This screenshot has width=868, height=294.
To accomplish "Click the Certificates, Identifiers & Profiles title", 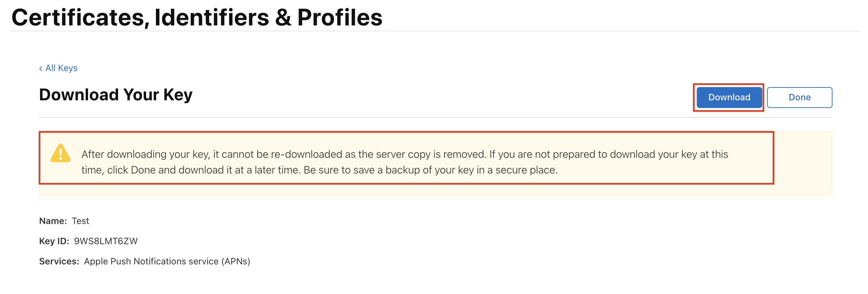I will pyautogui.click(x=197, y=17).
